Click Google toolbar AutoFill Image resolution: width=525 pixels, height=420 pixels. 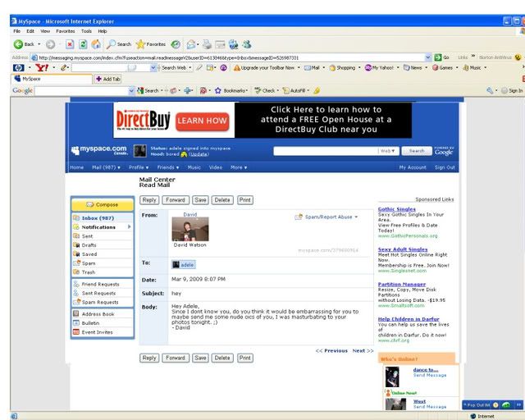[x=294, y=90]
